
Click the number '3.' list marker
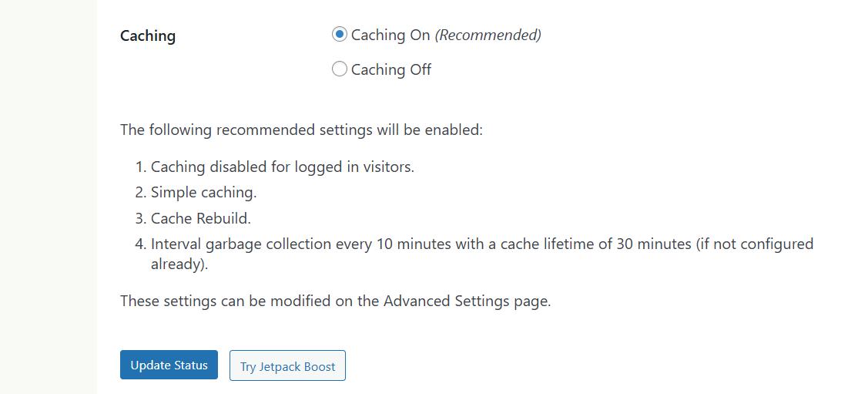point(140,218)
